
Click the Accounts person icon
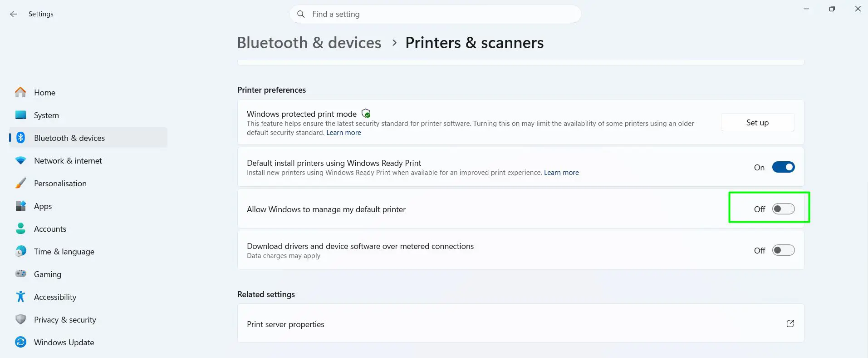[x=20, y=229]
